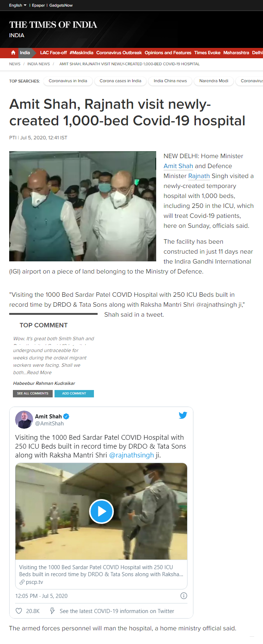This screenshot has width=263, height=644.
Task: Select Narendra Modi top search chip
Action: click(214, 81)
